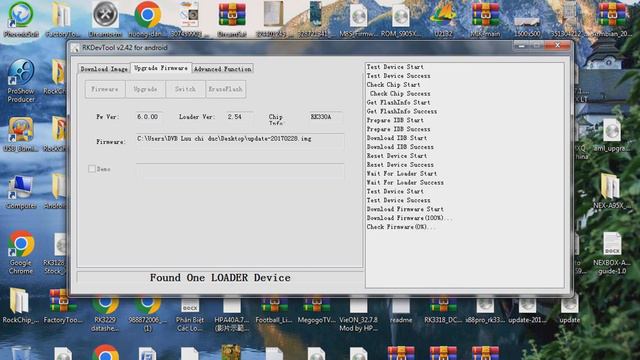Open the Computer desktop icon
Viewport: 640px width, 360px height.
pos(21,192)
